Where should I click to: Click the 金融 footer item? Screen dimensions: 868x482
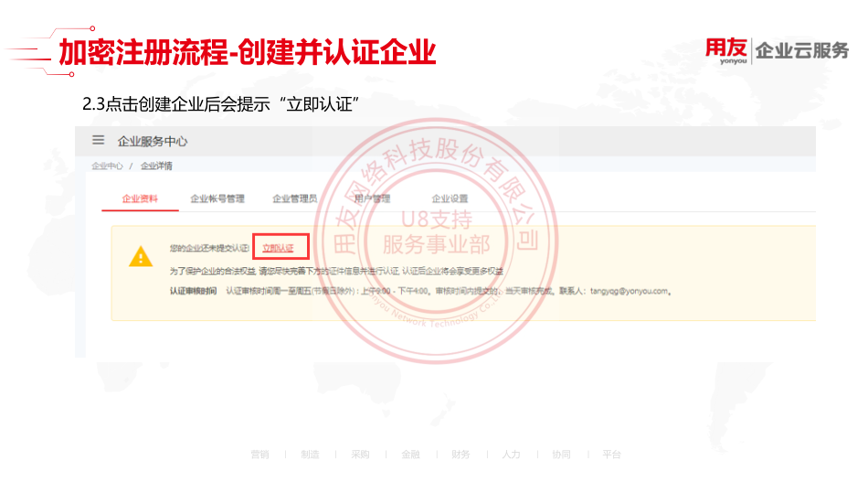click(x=411, y=455)
